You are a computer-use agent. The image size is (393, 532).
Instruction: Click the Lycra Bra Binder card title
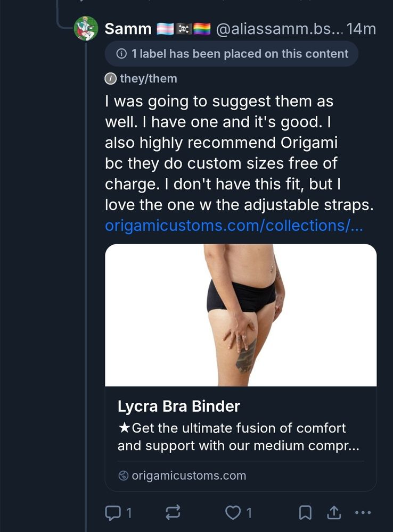179,406
